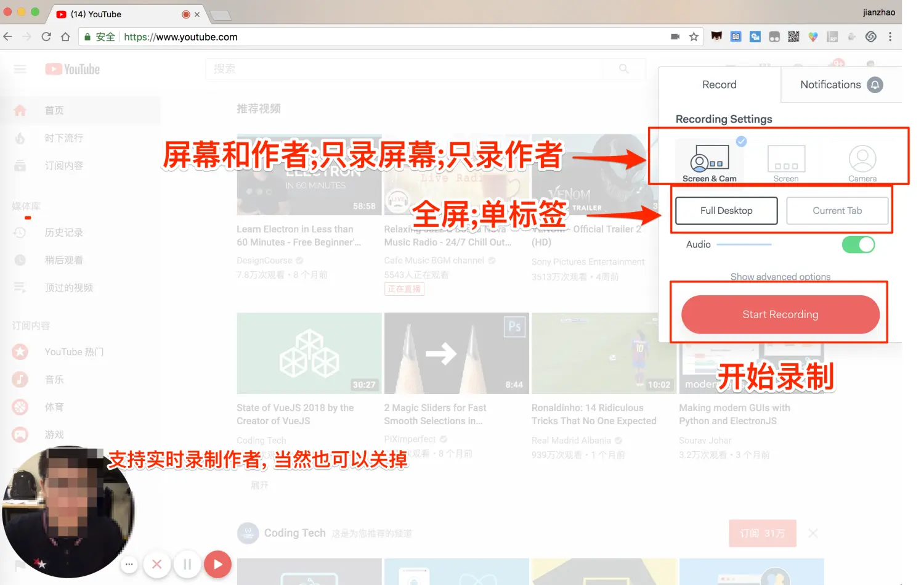Click the Start Recording button

tap(780, 314)
